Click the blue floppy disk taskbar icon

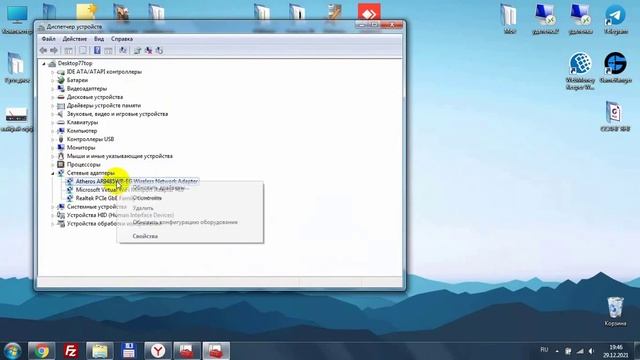tap(129, 351)
